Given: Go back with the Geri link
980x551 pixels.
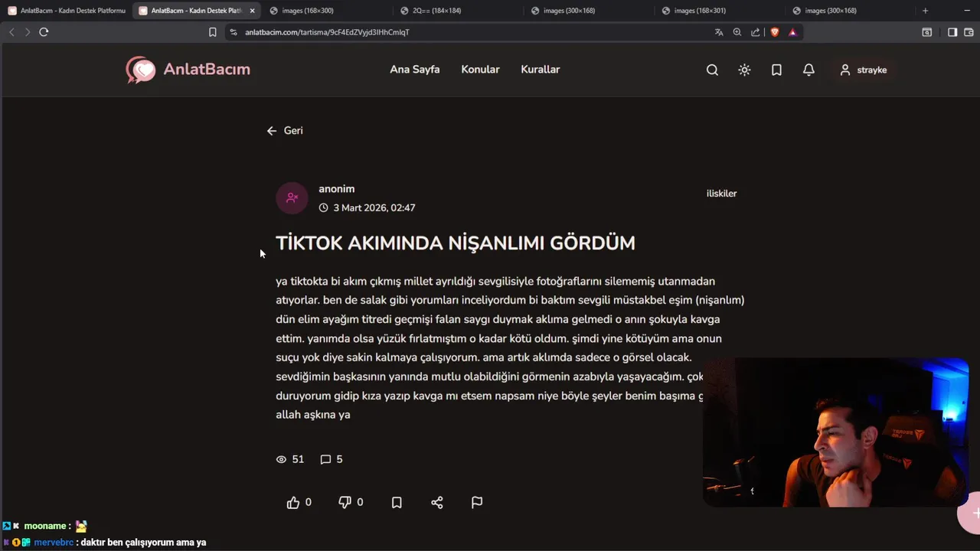Looking at the screenshot, I should click(x=285, y=131).
